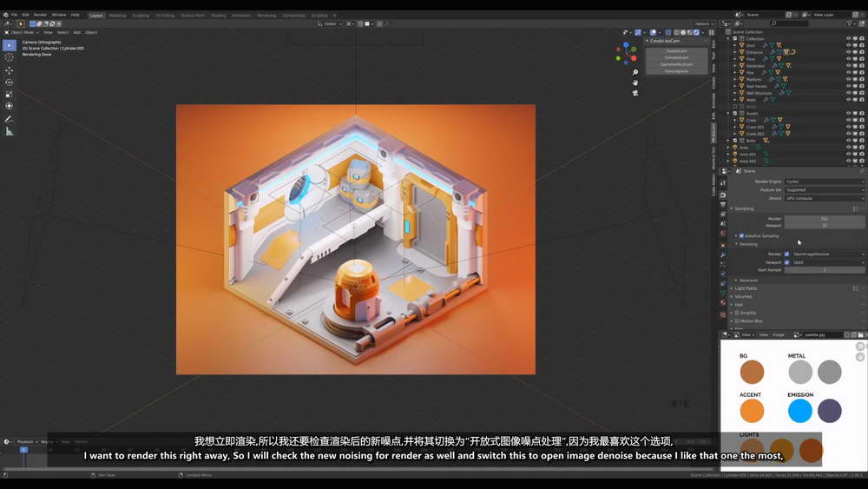Toggle Render denoising checkbox
This screenshot has height=489, width=868.
click(x=786, y=254)
